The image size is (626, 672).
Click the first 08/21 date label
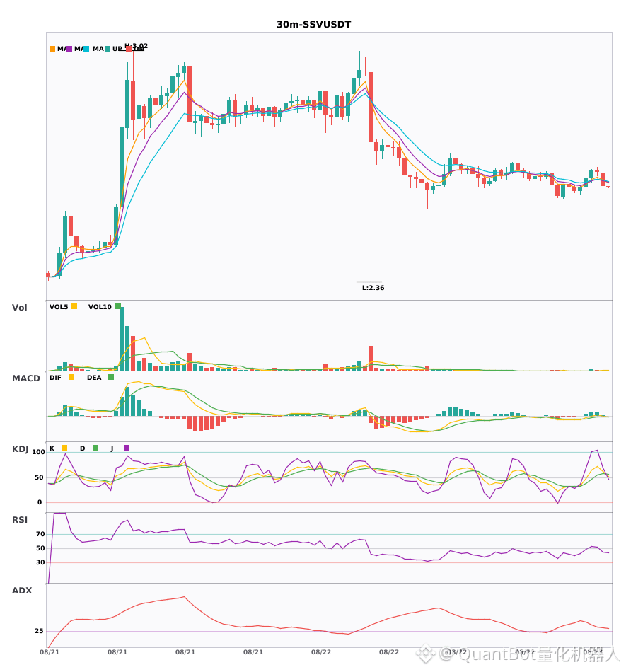50,652
